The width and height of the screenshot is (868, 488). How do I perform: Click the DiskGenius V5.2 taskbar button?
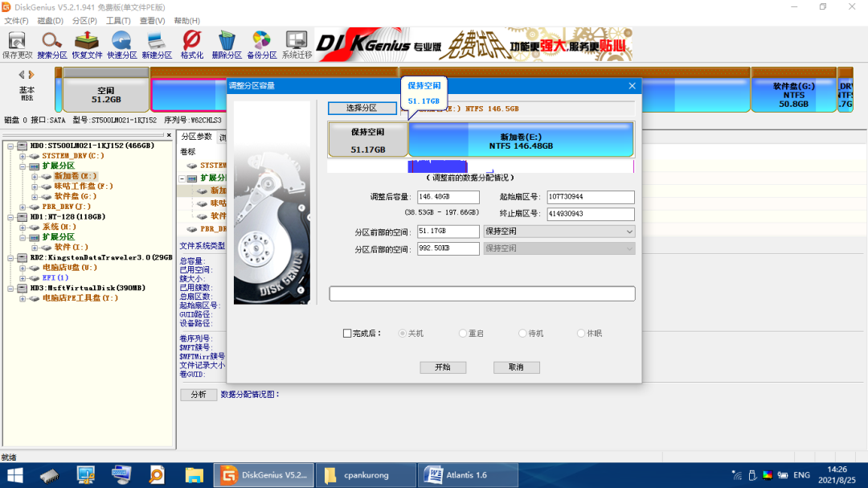point(264,475)
